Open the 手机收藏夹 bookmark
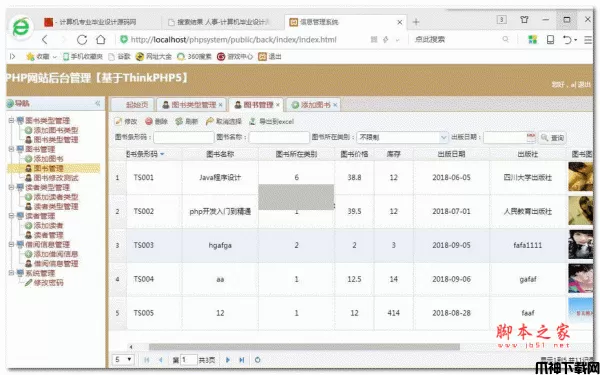This screenshot has height=375, width=600. click(83, 57)
